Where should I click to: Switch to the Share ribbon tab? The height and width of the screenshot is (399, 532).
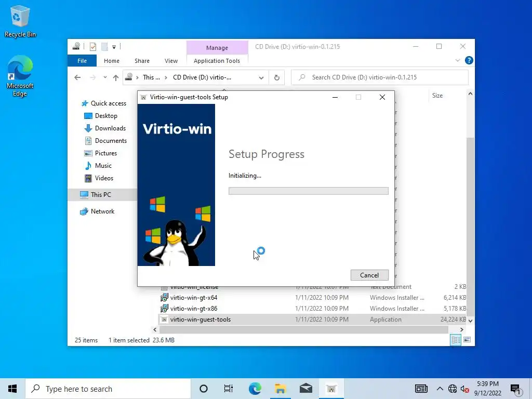142,61
